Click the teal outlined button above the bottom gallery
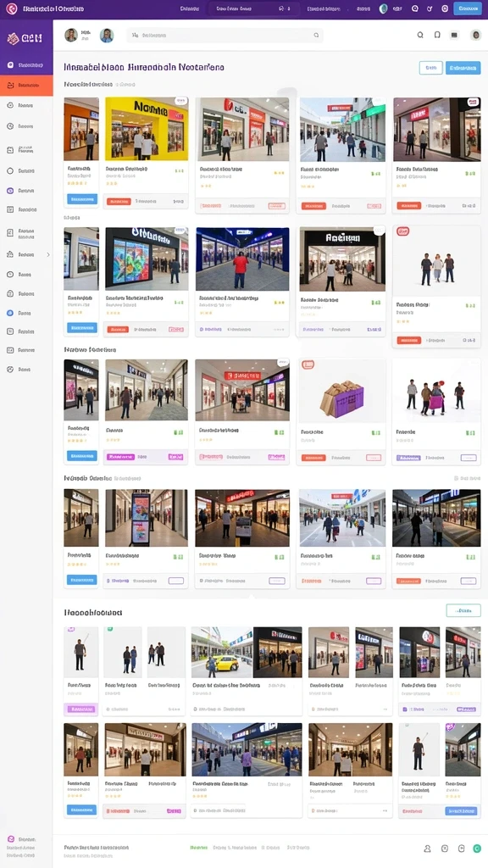 463,610
